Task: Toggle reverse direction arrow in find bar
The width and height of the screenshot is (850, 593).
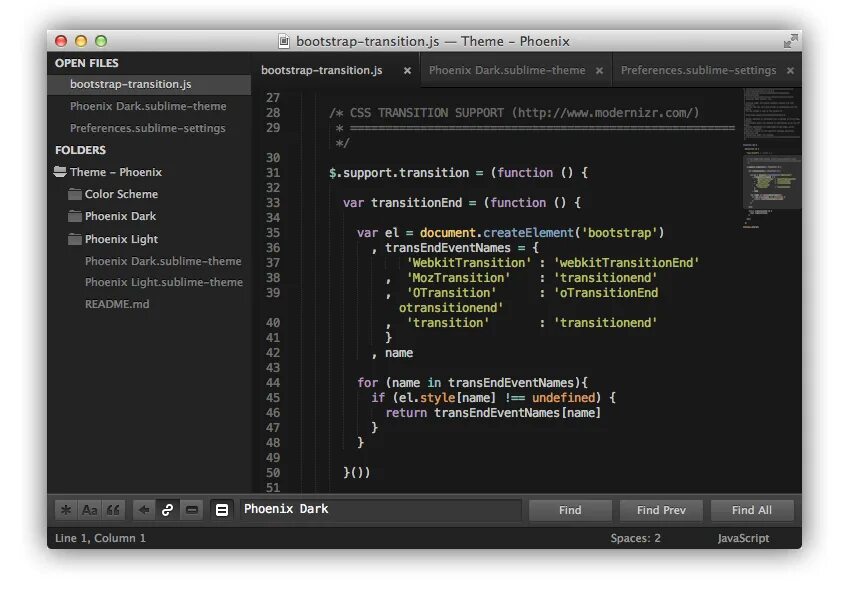Action: point(144,510)
